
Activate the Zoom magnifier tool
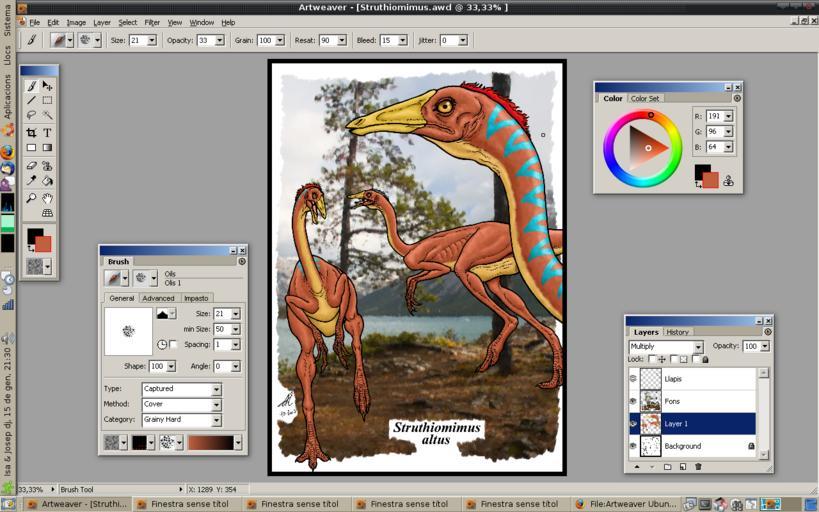[x=31, y=198]
